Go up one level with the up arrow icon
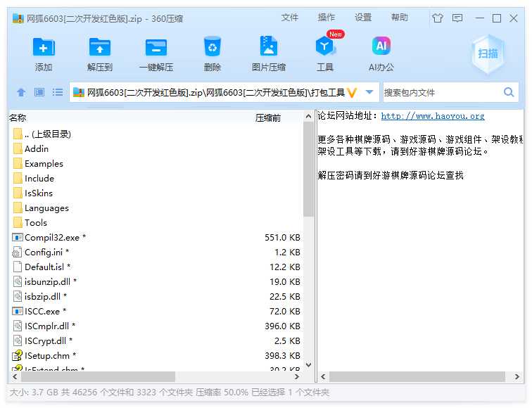The image size is (532, 408). (x=21, y=92)
